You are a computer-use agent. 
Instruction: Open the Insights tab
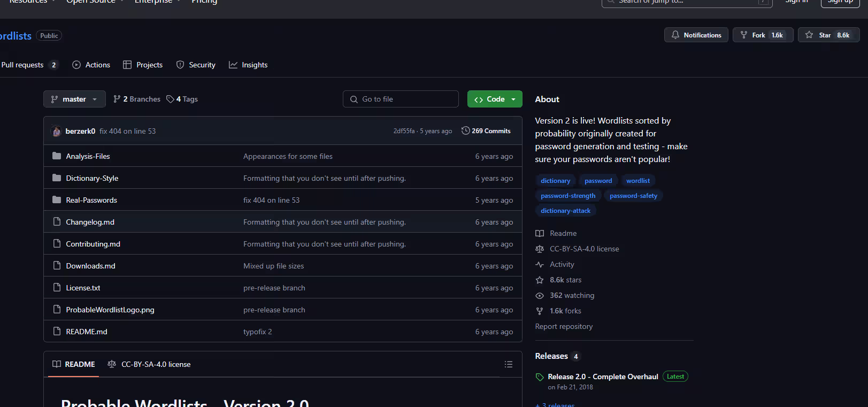(248, 65)
